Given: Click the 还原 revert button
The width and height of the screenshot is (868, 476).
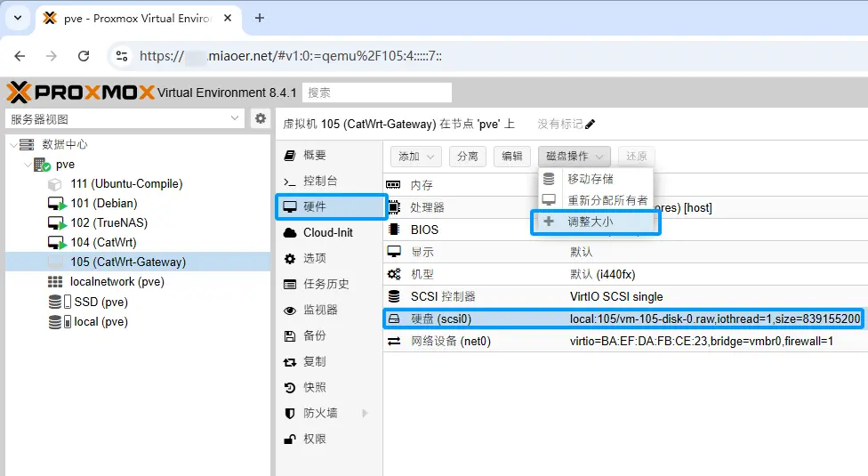Looking at the screenshot, I should coord(637,157).
